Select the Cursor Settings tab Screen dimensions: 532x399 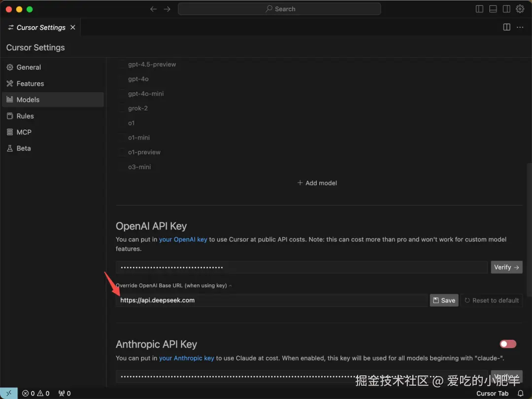(41, 28)
